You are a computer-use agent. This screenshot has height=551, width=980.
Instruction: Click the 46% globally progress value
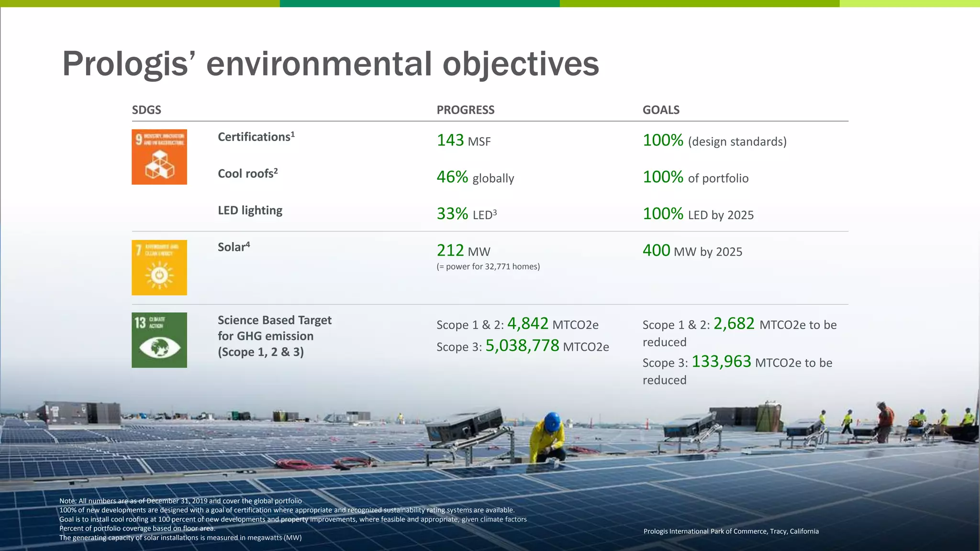click(x=475, y=177)
